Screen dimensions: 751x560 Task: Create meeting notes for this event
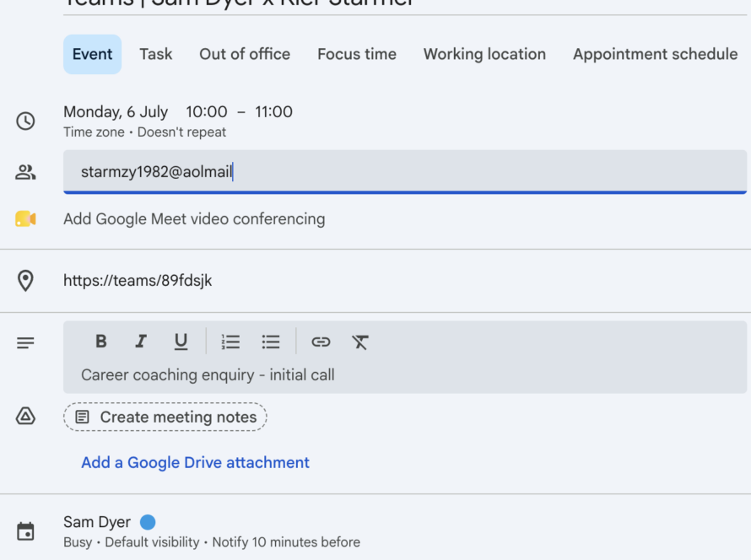[x=165, y=417]
